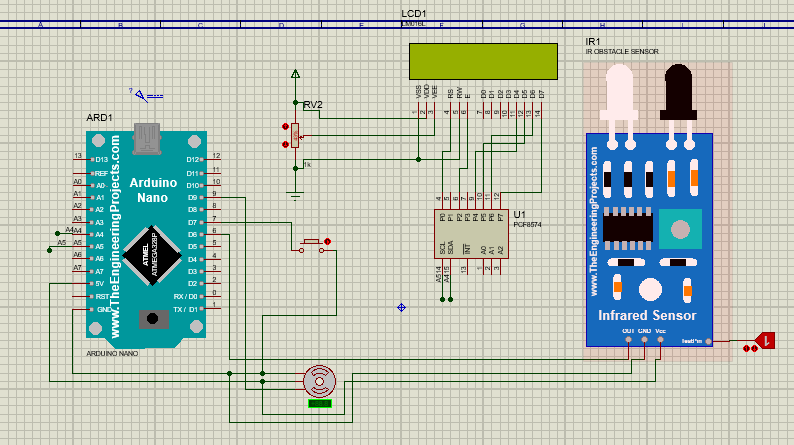The image size is (794, 445).
Task: Select the PCF8574 value label
Action: pyautogui.click(x=527, y=225)
